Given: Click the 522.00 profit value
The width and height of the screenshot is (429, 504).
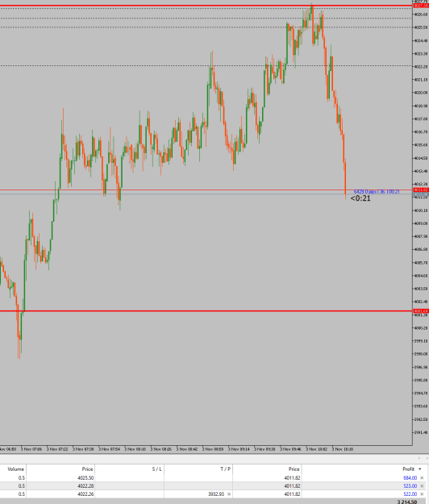Looking at the screenshot, I should [410, 494].
